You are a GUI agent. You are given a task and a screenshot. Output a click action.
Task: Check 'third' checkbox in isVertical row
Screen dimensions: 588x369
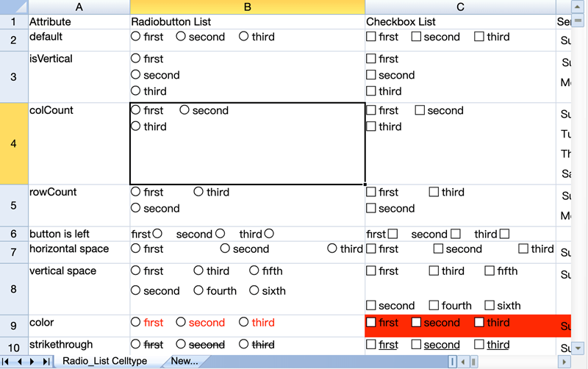click(x=371, y=91)
